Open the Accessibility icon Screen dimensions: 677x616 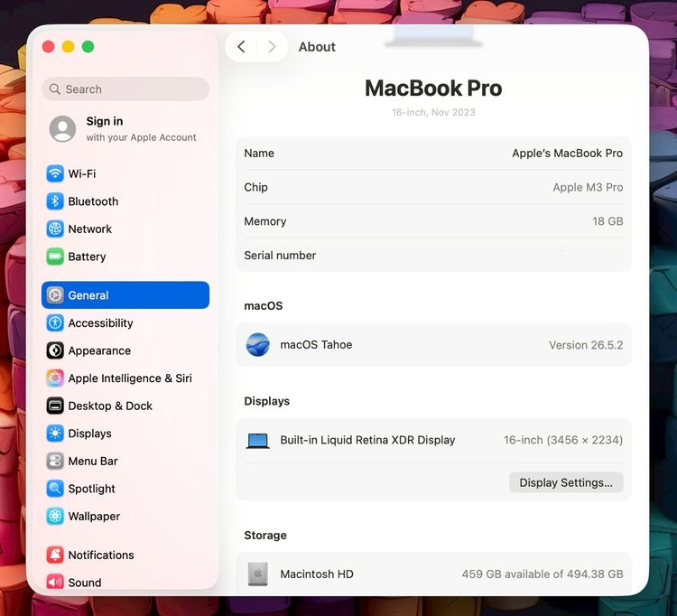(x=55, y=322)
